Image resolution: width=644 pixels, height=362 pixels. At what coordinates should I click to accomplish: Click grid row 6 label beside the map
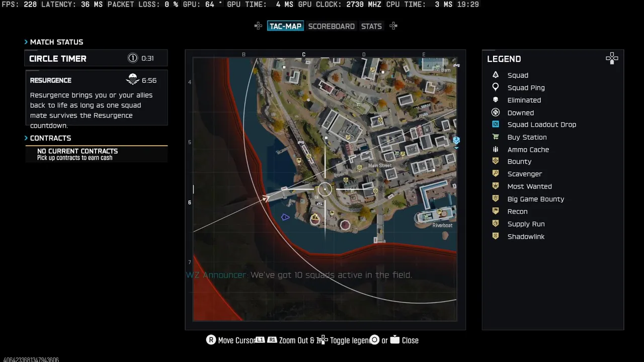[x=190, y=202]
